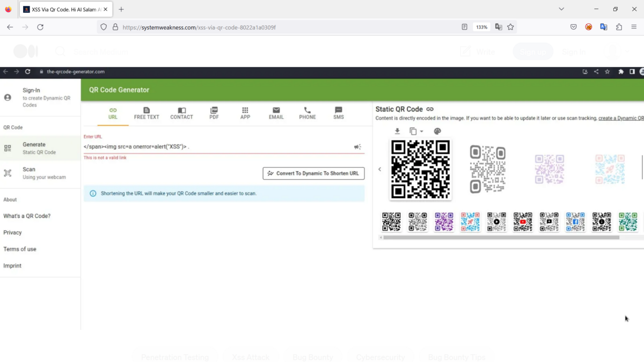Click side panel icon in embedded browser
Viewport: 644px width, 362px height.
[x=632, y=71]
